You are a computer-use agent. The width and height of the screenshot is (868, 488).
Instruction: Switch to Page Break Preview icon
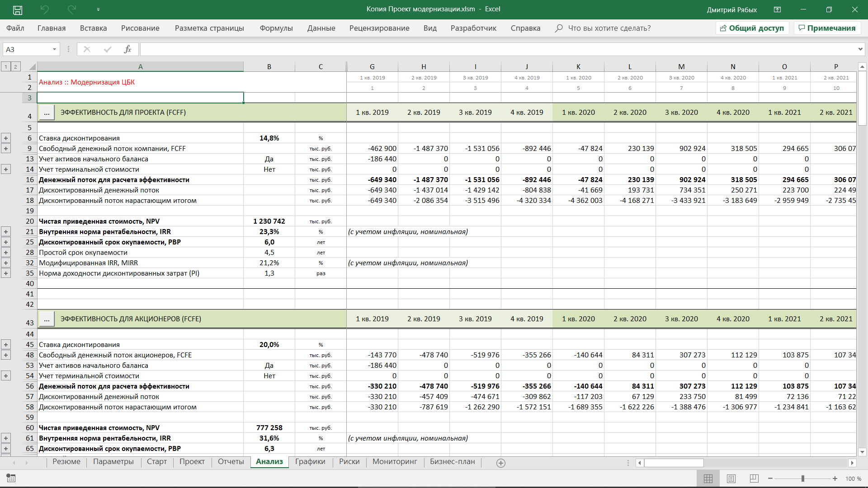point(754,479)
